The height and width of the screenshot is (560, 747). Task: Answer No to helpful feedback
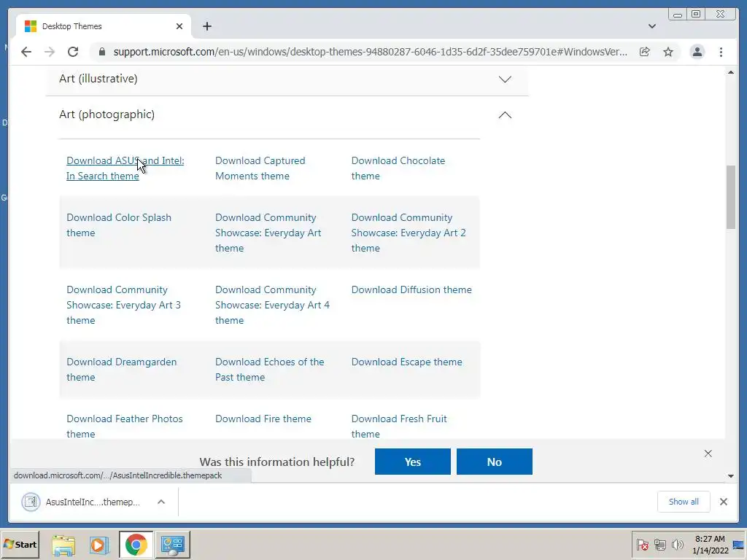click(x=494, y=462)
